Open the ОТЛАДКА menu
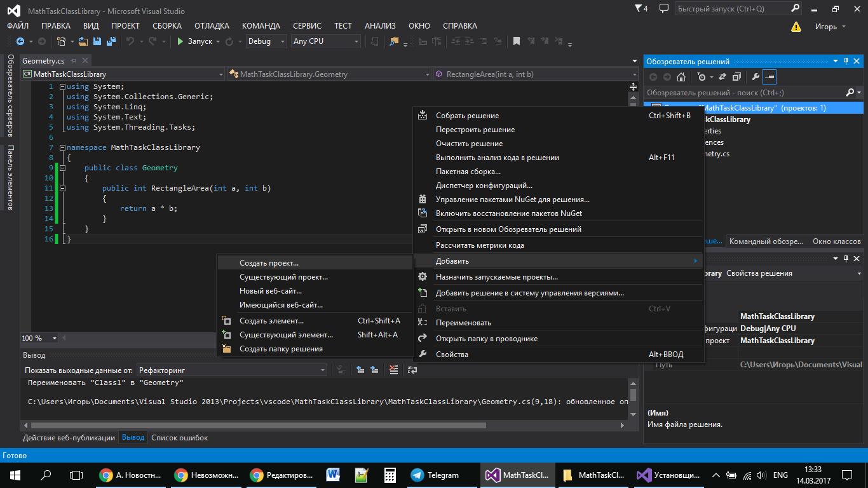Screen dimensions: 868x488 [212, 26]
